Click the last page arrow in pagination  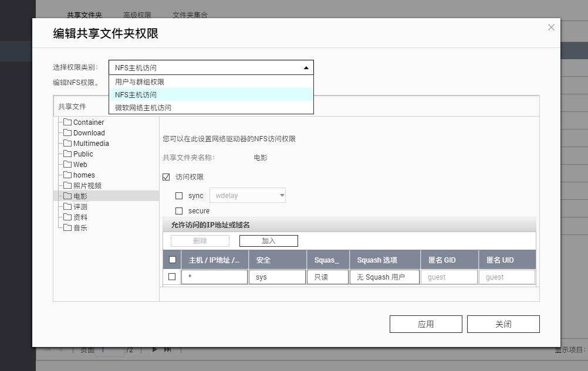(167, 349)
